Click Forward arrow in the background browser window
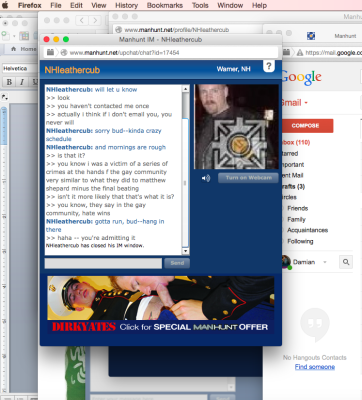This screenshot has width=362, height=400. (95, 21)
